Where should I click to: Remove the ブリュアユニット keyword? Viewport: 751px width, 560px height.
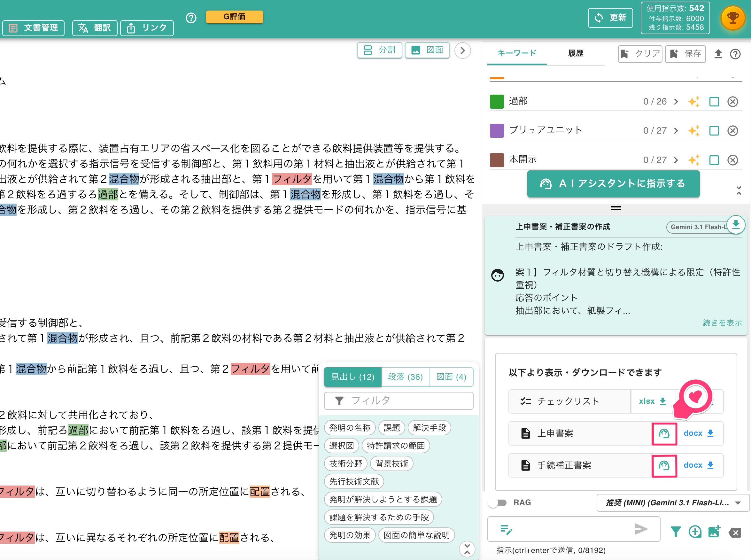[733, 131]
